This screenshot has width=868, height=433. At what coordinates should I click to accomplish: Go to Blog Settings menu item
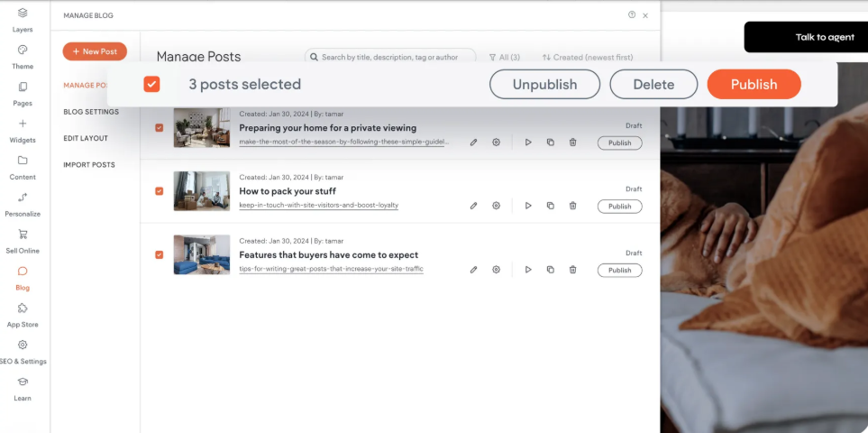coord(91,112)
